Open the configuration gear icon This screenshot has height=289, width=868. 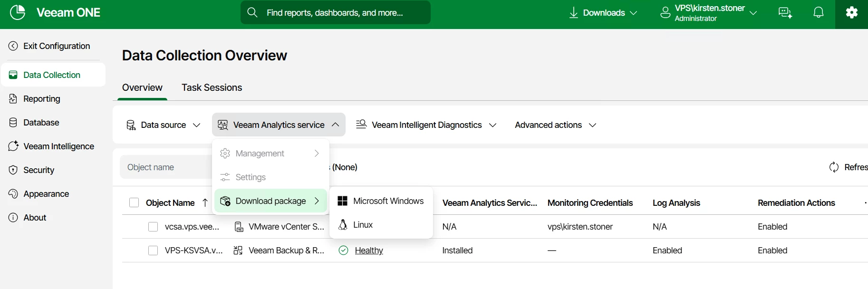point(852,13)
